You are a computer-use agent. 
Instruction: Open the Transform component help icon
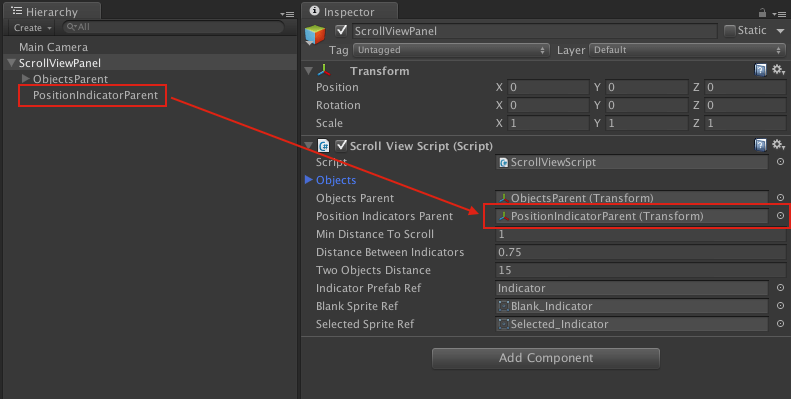(x=760, y=70)
